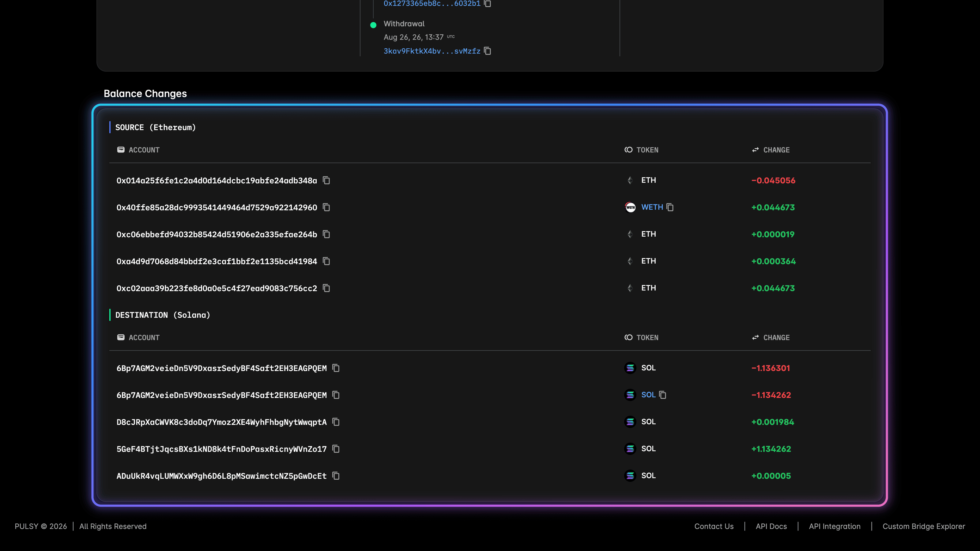Open Custom Bridge Explorer footer link
The height and width of the screenshot is (551, 980).
pyautogui.click(x=924, y=526)
